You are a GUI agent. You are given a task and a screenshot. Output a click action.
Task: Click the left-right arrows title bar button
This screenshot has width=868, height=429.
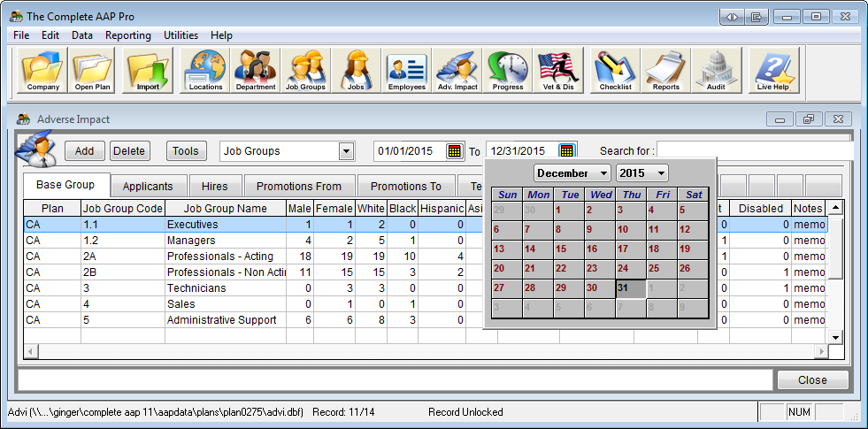[x=733, y=17]
